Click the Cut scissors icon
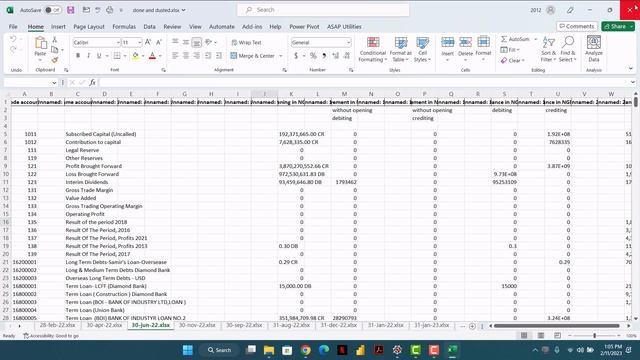 tap(55, 40)
